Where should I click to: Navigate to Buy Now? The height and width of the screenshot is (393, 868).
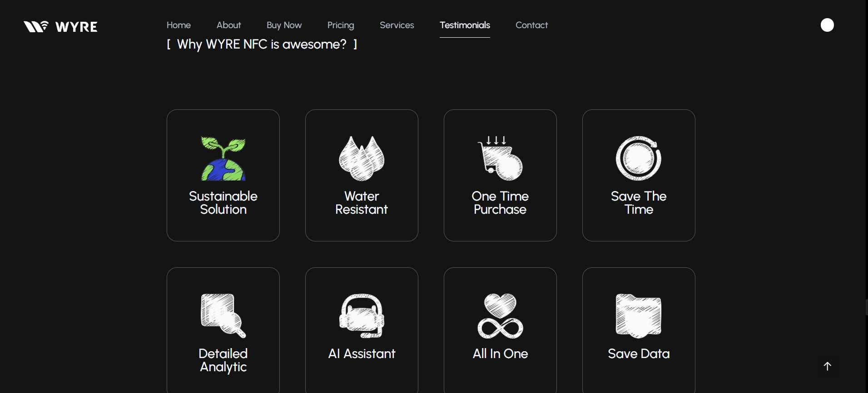pyautogui.click(x=284, y=25)
